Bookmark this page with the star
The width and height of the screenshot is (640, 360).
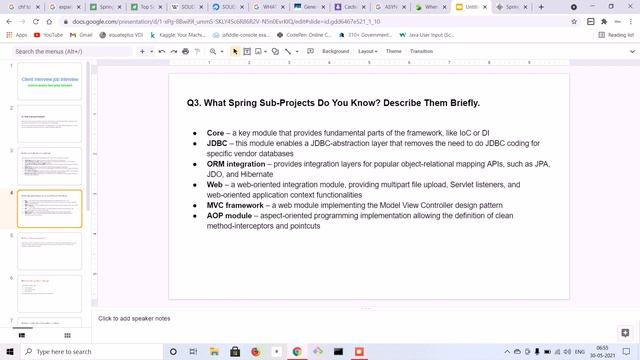(x=574, y=22)
